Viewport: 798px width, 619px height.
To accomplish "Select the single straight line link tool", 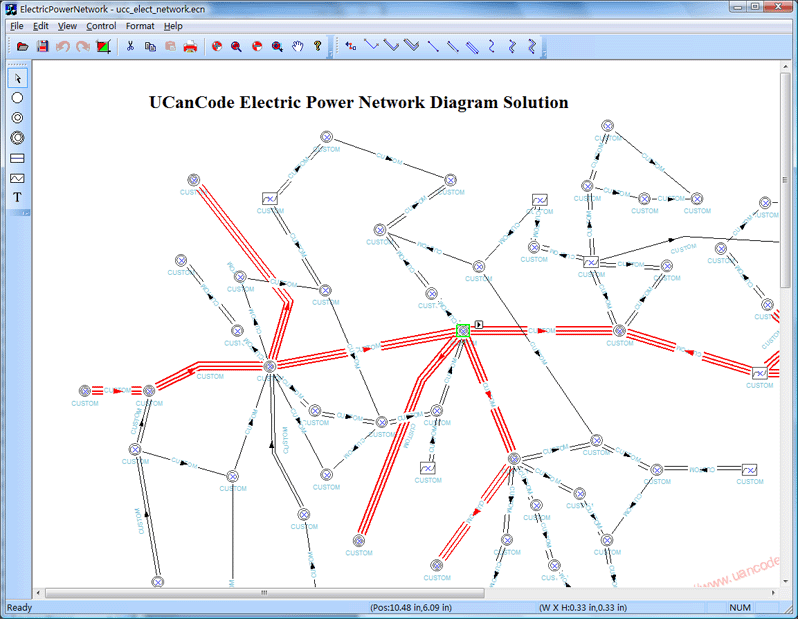I will [x=433, y=47].
